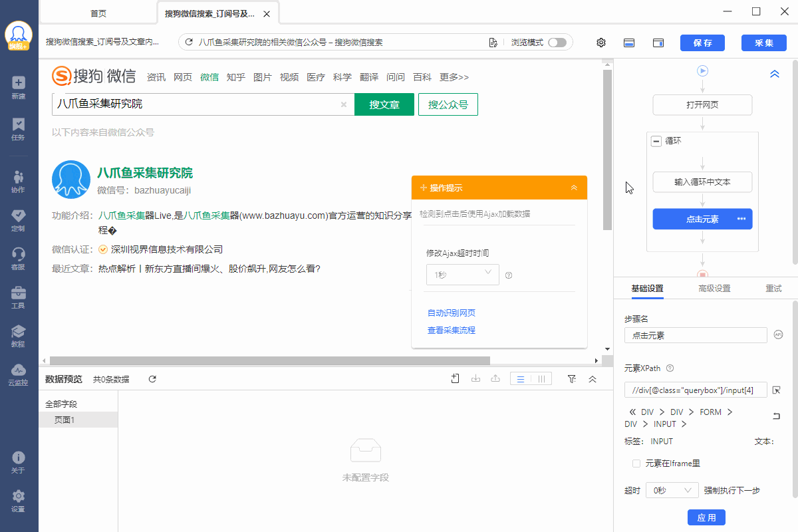Toggle the bottom panel layout icon
The width and height of the screenshot is (798, 532).
coord(629,43)
